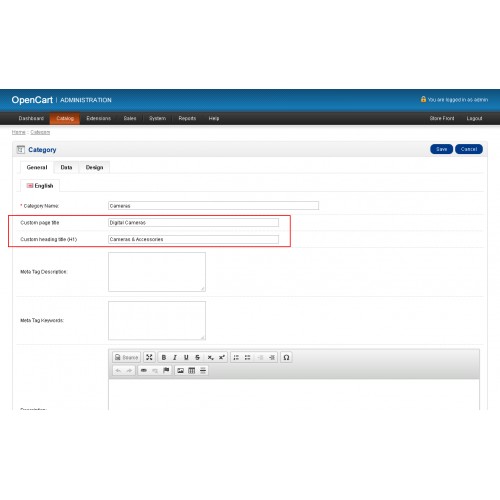Toggle bold formatting in the editor
Viewport: 500px width, 500px height.
point(164,357)
